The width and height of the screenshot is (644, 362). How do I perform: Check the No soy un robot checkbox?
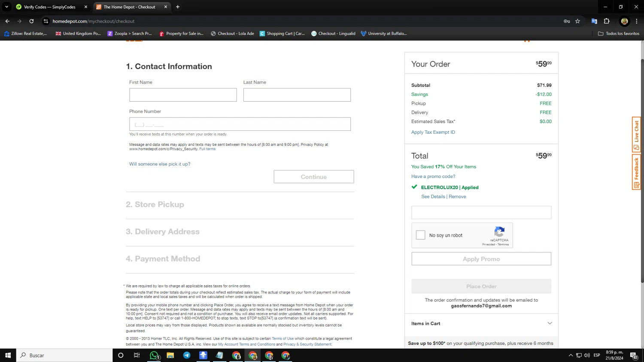[421, 235]
